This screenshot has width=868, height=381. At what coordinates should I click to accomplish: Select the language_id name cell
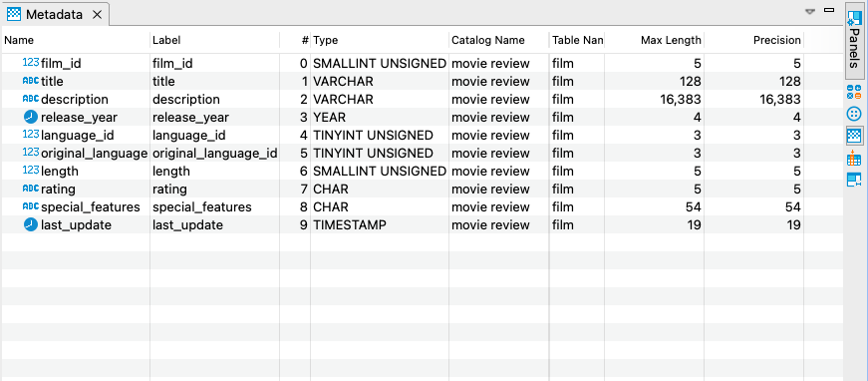click(x=77, y=136)
